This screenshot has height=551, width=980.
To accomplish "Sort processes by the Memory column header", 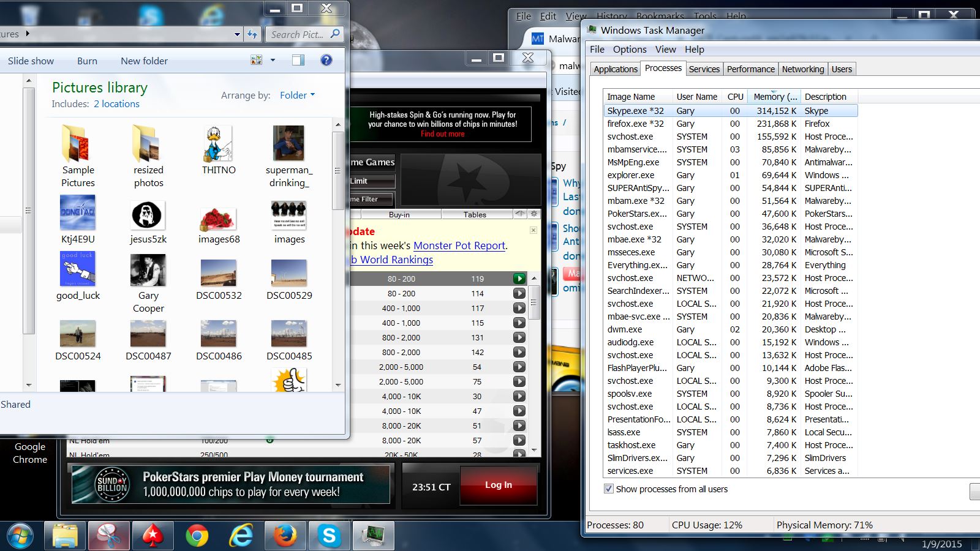I will coord(775,97).
